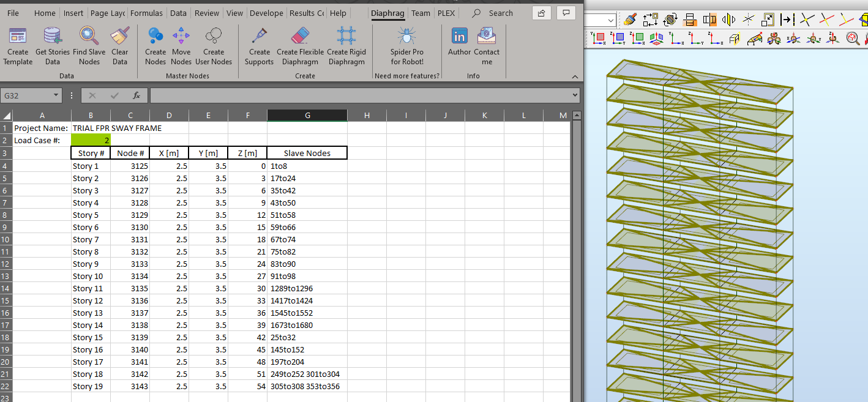The height and width of the screenshot is (402, 868).
Task: Click the three-way rotation icon in Robot
Action: (774, 39)
